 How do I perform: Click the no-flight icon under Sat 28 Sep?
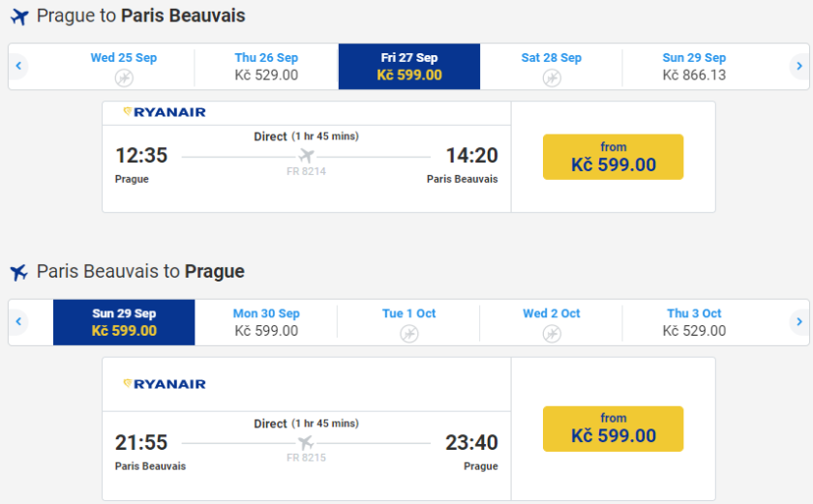click(x=552, y=77)
